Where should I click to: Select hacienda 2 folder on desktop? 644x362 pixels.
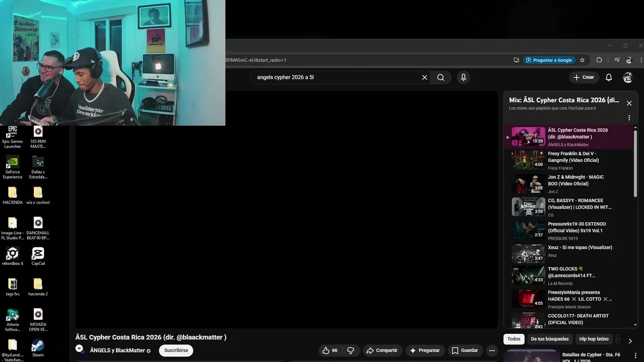[38, 287]
